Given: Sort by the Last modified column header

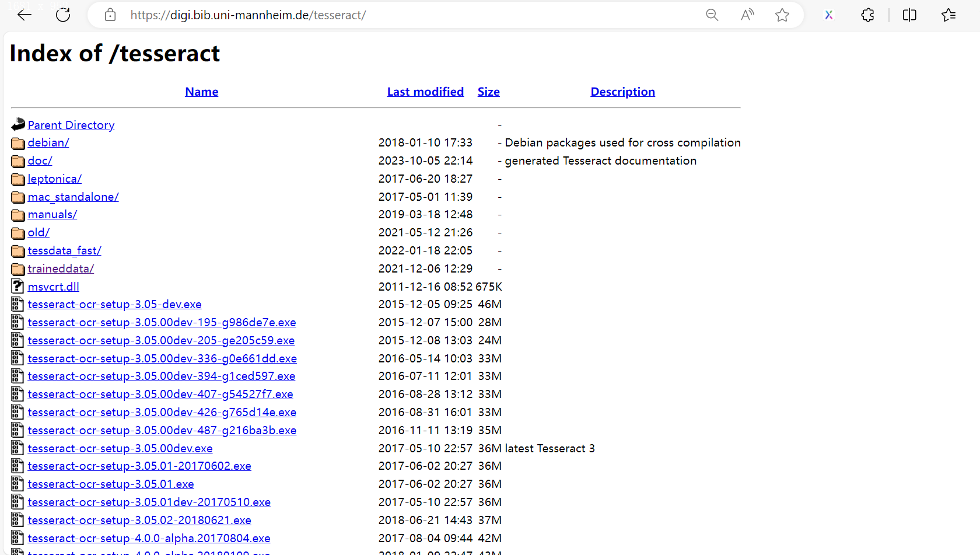Looking at the screenshot, I should 425,92.
